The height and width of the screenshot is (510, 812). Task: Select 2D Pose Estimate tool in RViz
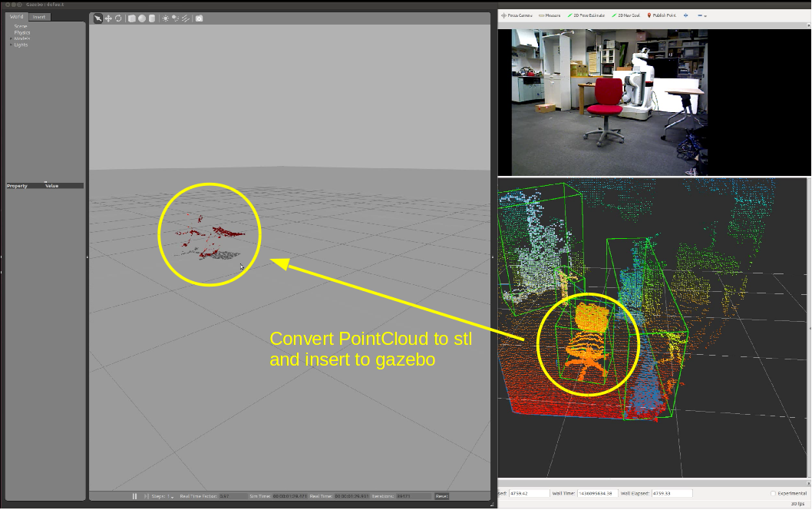586,15
